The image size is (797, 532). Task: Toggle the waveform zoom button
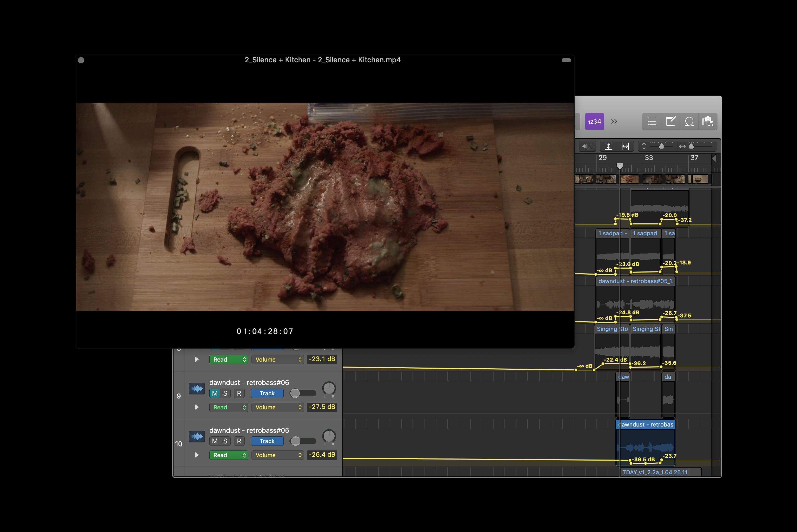tap(588, 146)
